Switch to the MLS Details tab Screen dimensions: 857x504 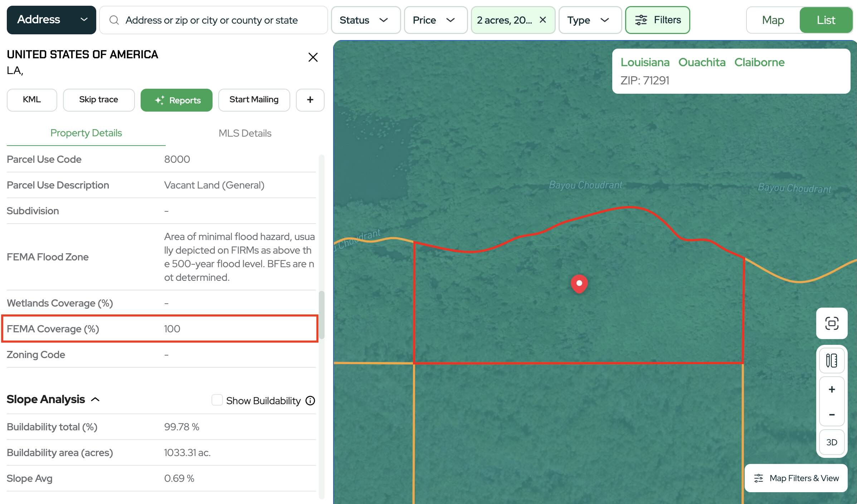tap(245, 133)
